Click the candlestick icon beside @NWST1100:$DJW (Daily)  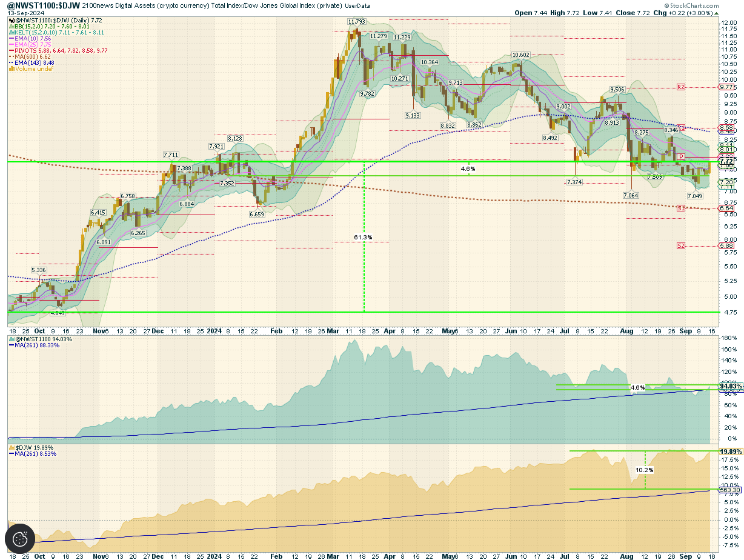[11, 21]
